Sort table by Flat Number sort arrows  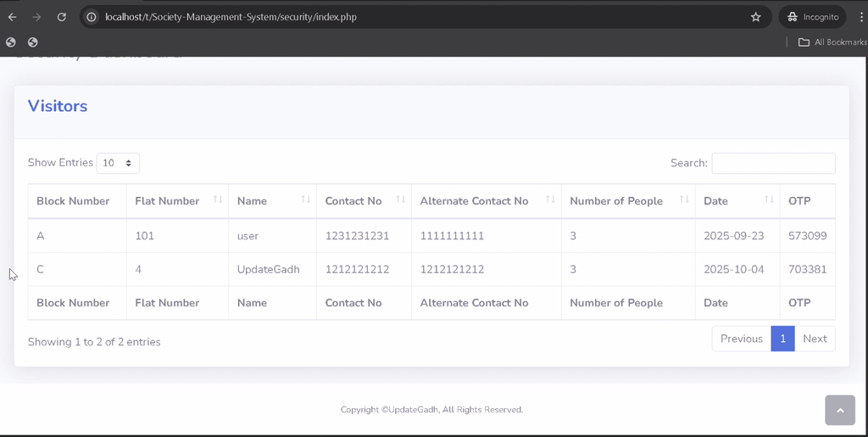tap(218, 199)
